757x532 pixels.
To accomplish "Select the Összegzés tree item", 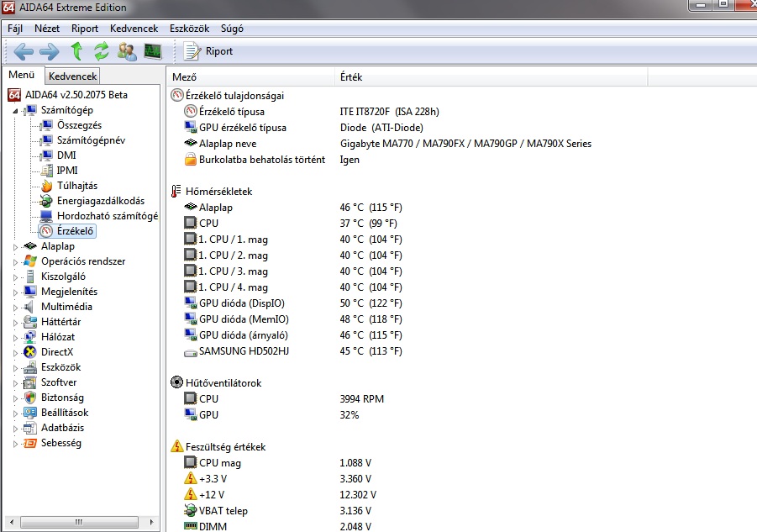I will tap(79, 125).
